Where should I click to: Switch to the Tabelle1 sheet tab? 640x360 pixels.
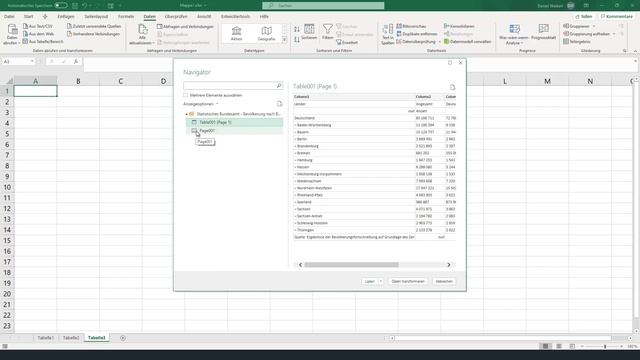(46, 338)
